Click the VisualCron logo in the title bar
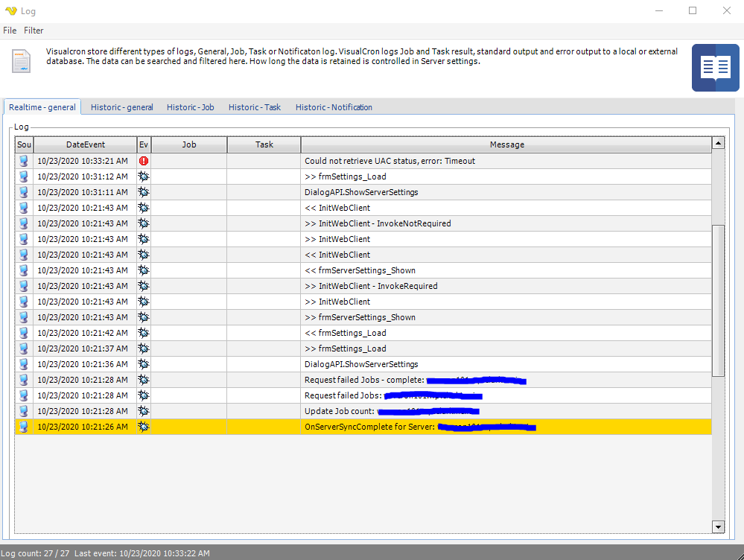This screenshot has height=560, width=744. 10,11
